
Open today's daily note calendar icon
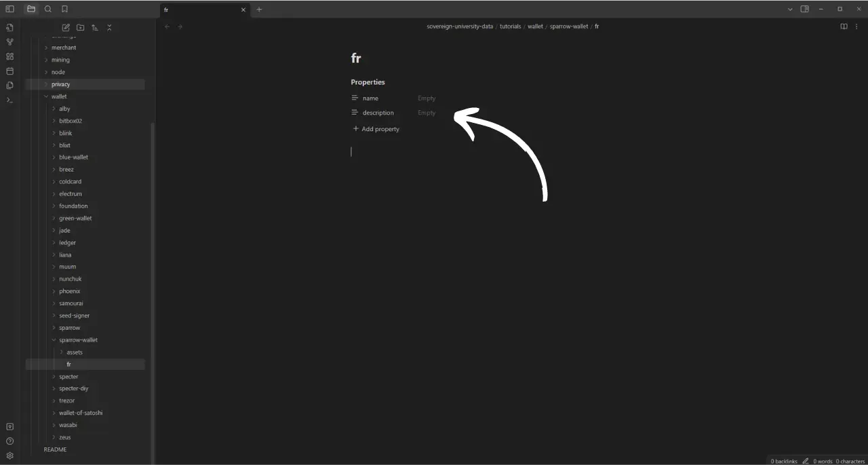[x=9, y=71]
